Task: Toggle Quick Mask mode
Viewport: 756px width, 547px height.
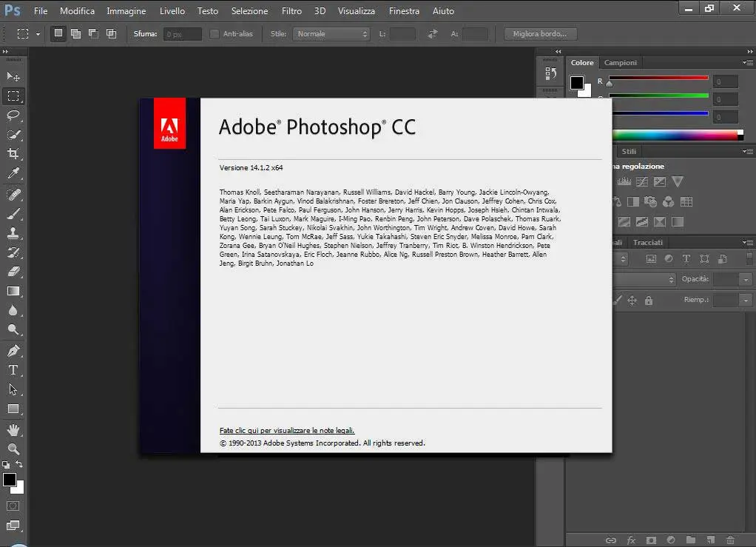Action: point(13,506)
